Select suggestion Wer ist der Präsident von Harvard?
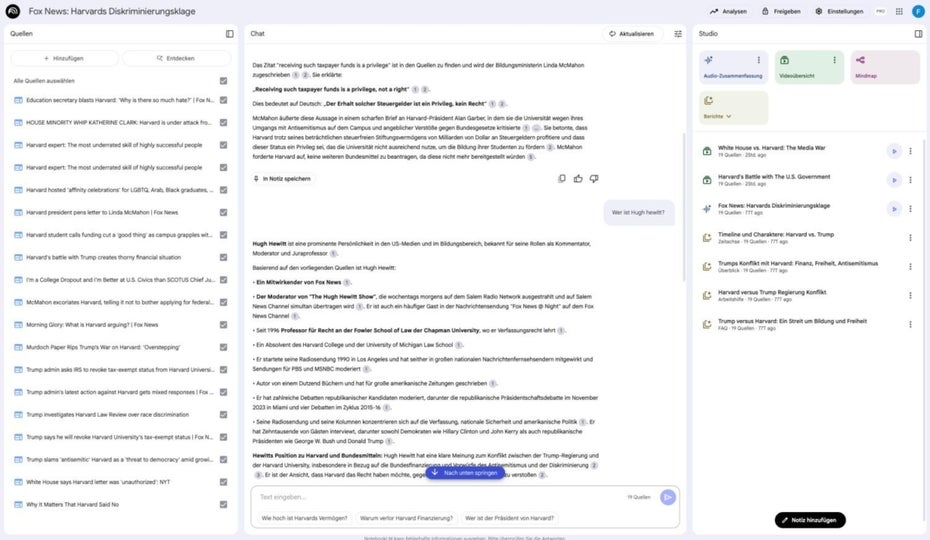 [509, 518]
